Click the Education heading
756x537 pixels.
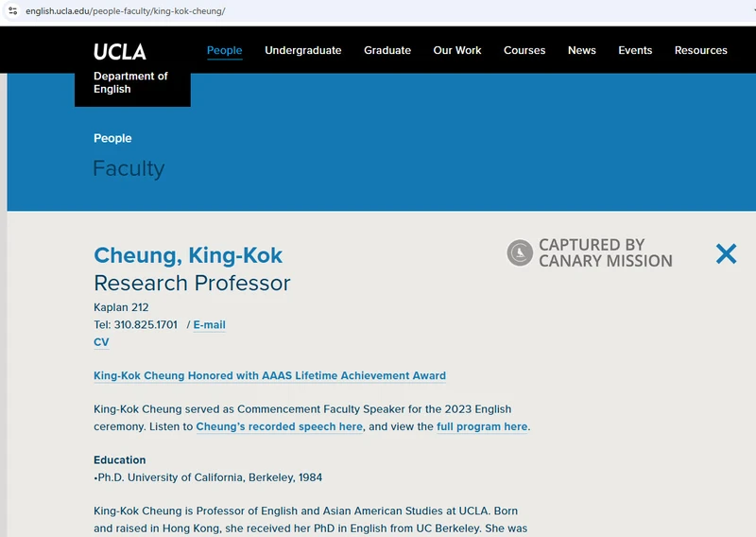coord(120,459)
